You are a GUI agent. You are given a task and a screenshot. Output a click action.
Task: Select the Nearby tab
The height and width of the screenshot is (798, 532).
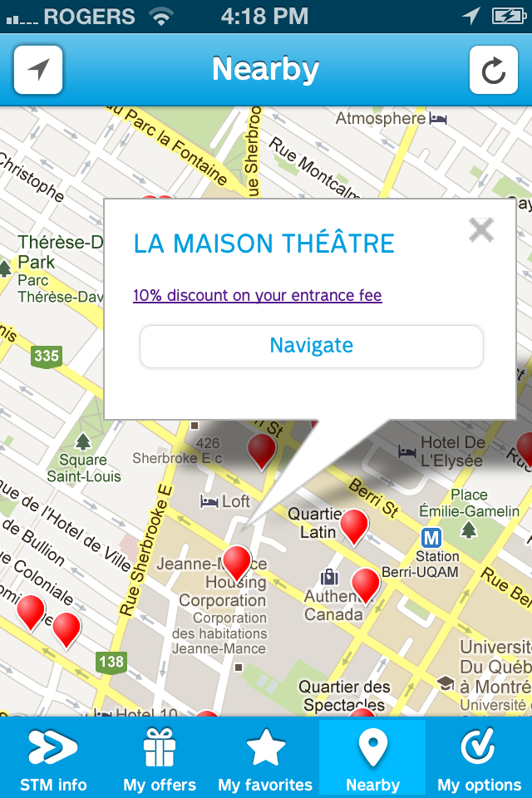click(x=372, y=758)
